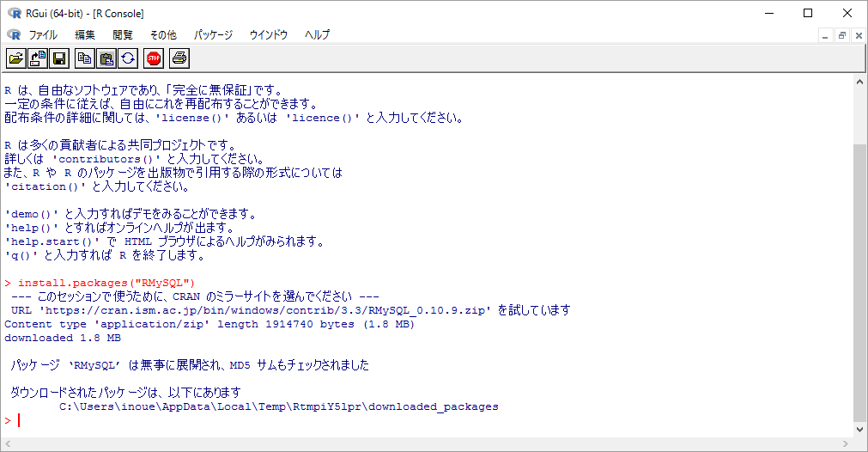Click the install.packages("RMySQL") command text
Screen dimensions: 868x452
click(x=106, y=283)
